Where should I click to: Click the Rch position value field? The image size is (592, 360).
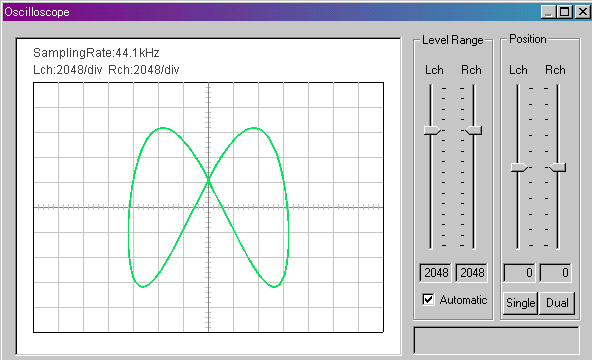point(555,272)
